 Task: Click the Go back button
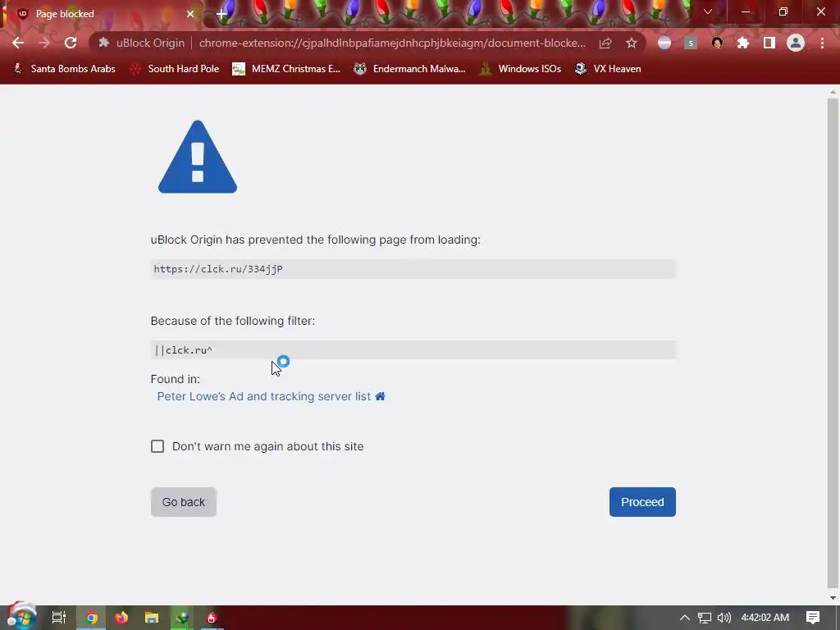[x=183, y=502]
